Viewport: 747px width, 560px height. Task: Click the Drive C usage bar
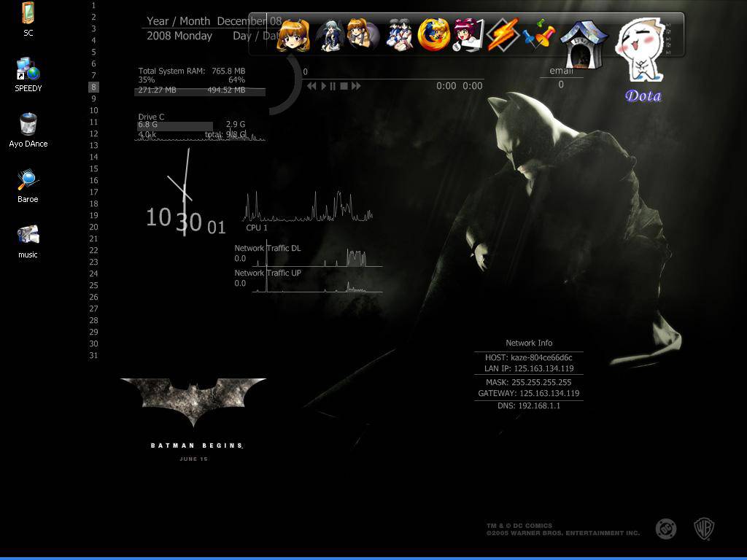[x=175, y=126]
